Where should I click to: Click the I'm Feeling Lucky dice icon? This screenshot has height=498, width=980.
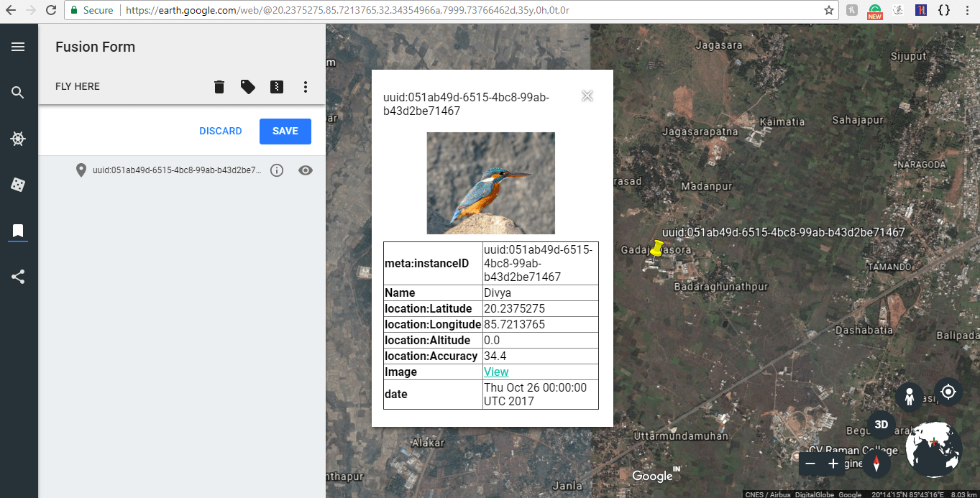18,185
